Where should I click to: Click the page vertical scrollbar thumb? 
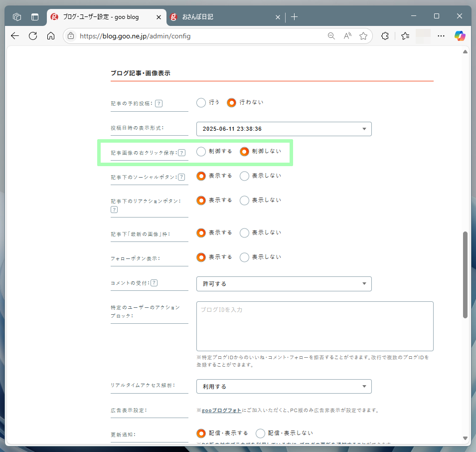pos(466,274)
